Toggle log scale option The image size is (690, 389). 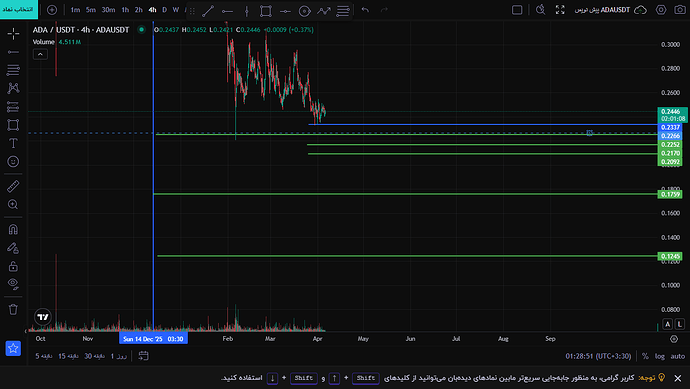[x=660, y=356]
